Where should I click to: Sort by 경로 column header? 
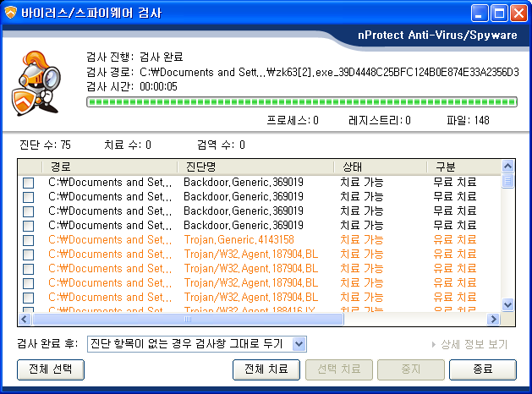tap(110, 167)
